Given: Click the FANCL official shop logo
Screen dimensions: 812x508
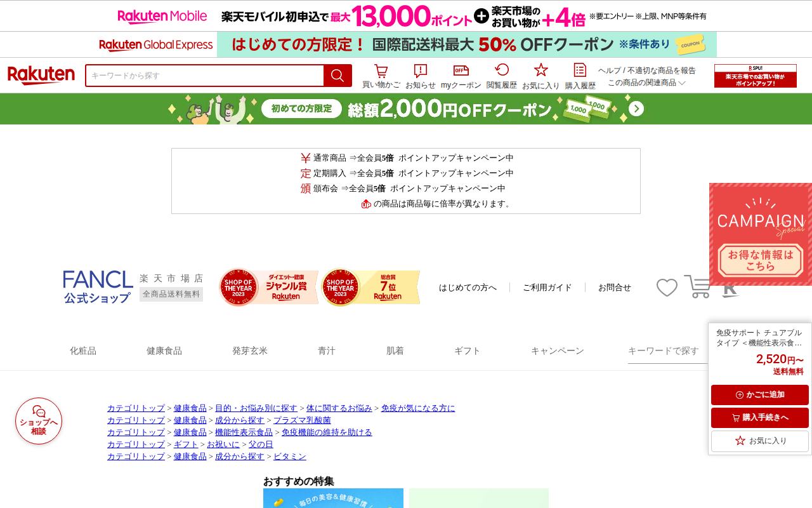Looking at the screenshot, I should point(98,287).
